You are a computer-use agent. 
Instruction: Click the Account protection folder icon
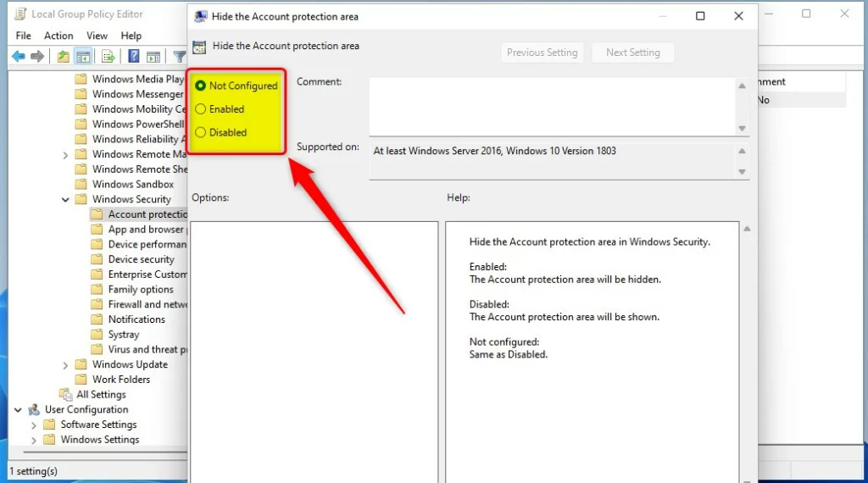(x=97, y=214)
